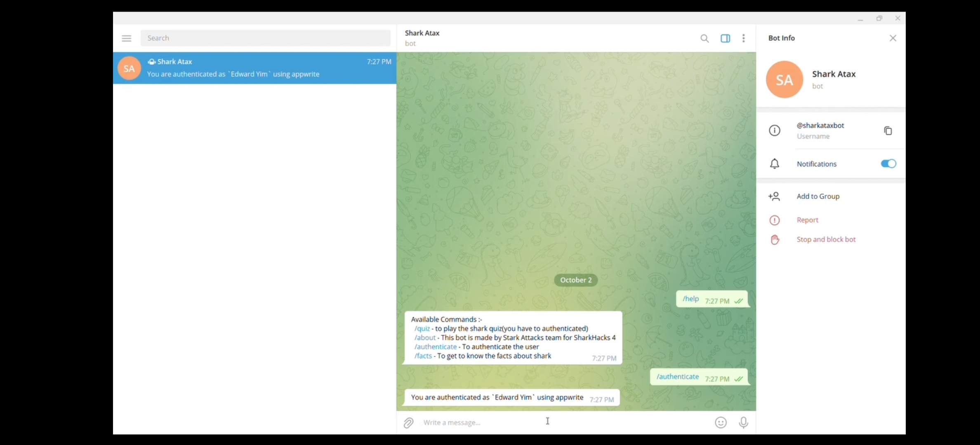980x445 pixels.
Task: Select the Shark Atax chat in list
Action: [254, 68]
